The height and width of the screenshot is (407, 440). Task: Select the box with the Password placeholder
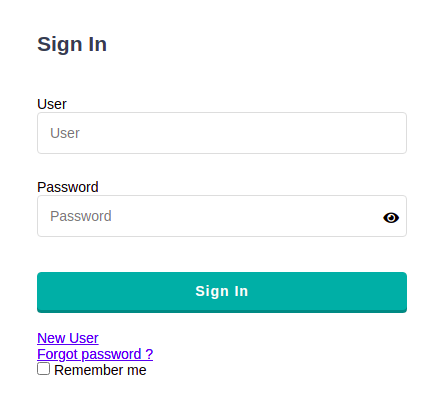222,216
